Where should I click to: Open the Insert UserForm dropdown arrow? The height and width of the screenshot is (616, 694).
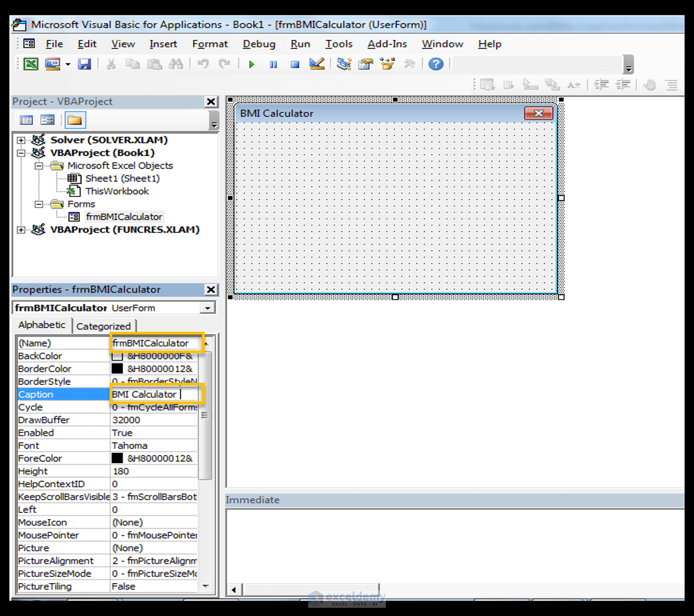(x=68, y=64)
